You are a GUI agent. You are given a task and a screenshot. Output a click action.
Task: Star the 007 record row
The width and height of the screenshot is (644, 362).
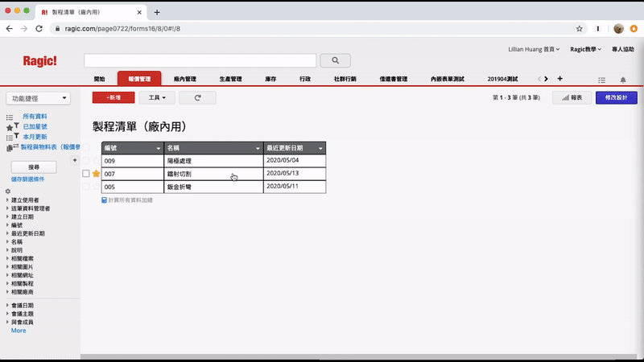coord(97,174)
